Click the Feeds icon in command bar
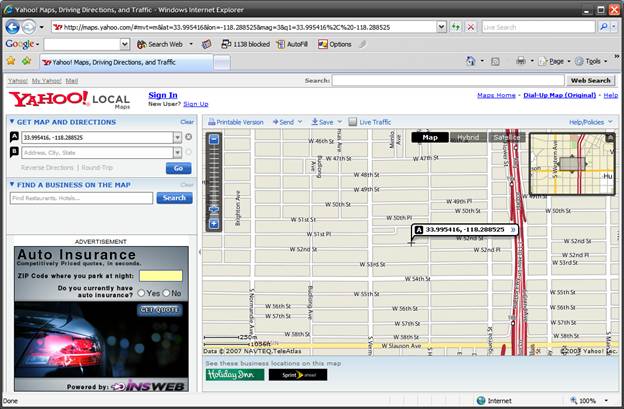The height and width of the screenshot is (409, 624). tap(495, 61)
